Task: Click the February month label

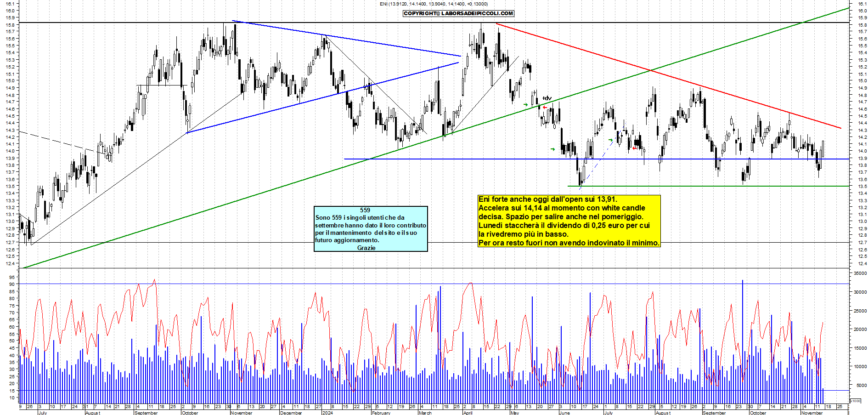Action: (381, 413)
